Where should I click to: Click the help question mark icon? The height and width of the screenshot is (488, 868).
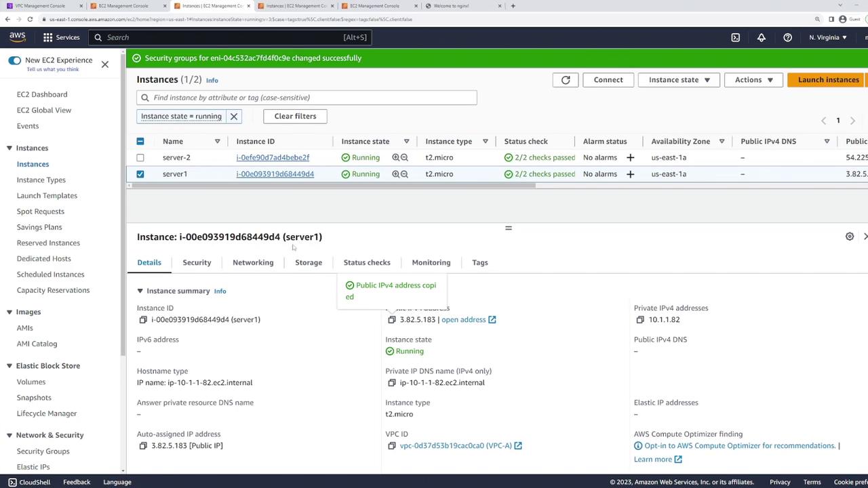pyautogui.click(x=787, y=37)
